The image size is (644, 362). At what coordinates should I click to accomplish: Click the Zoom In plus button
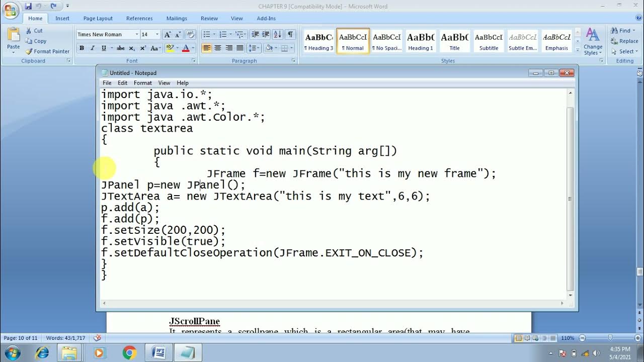(637, 338)
